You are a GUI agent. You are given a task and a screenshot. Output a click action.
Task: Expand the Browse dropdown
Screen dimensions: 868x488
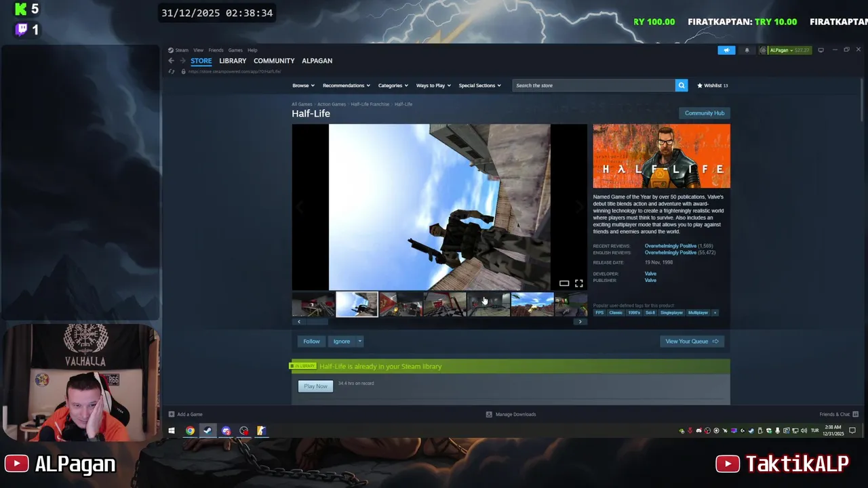click(303, 85)
